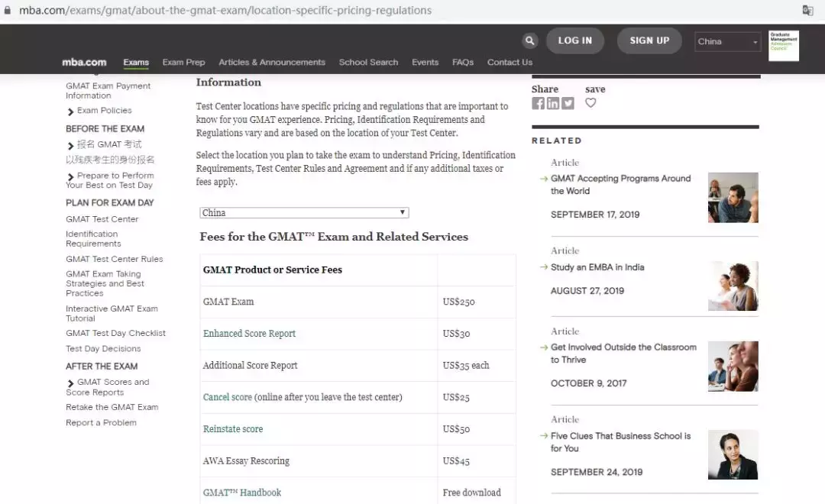The image size is (825, 504).
Task: Open Test Day Decisions sidebar link
Action: (x=103, y=348)
